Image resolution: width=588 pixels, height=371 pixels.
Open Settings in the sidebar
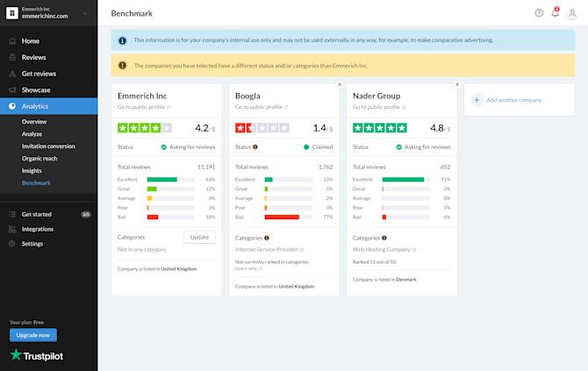(32, 244)
